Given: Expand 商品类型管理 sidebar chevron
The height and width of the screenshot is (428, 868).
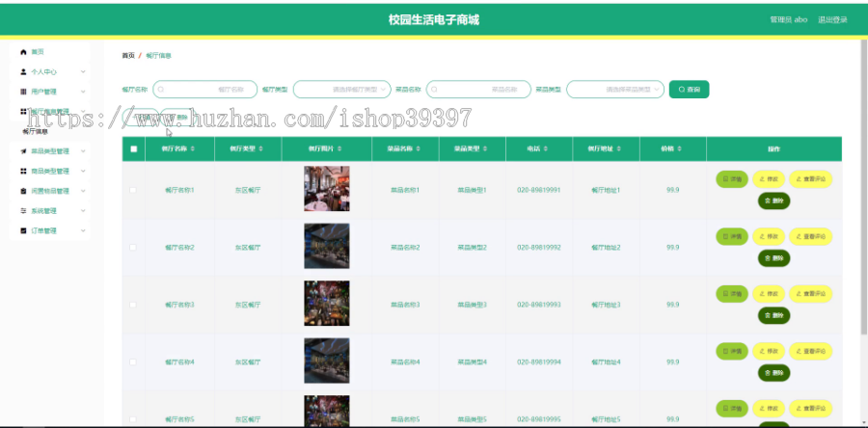Looking at the screenshot, I should tap(83, 171).
